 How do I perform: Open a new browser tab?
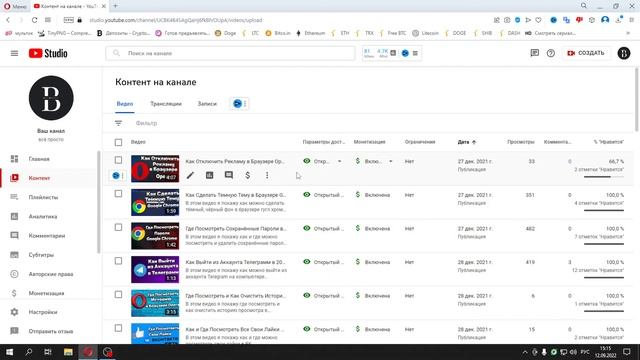[116, 6]
